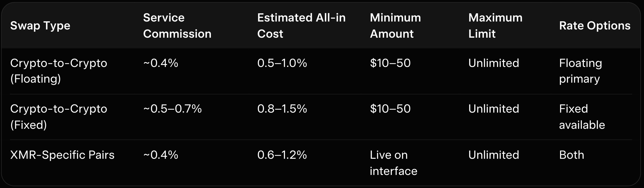Click $10–50 in the Fixed row
Screen dimensions: 644x188
point(390,109)
